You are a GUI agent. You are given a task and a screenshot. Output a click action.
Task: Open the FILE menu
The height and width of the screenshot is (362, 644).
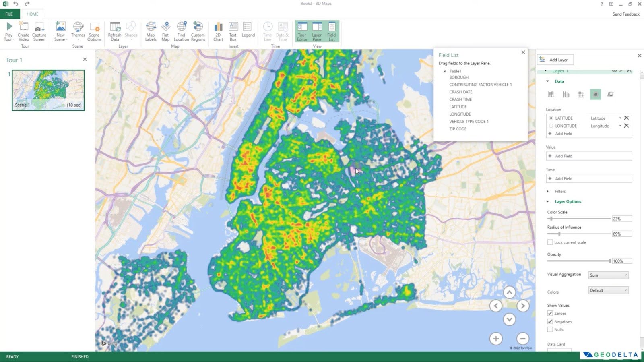9,14
